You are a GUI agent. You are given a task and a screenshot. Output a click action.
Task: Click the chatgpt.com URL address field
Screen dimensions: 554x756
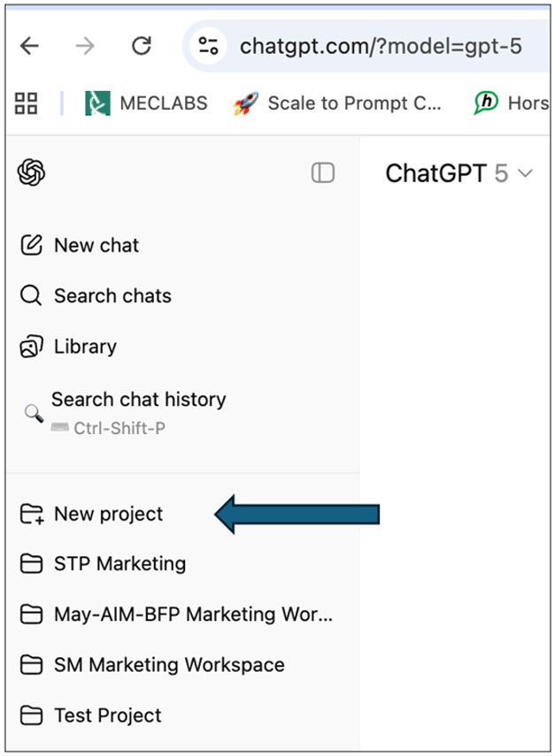381,46
